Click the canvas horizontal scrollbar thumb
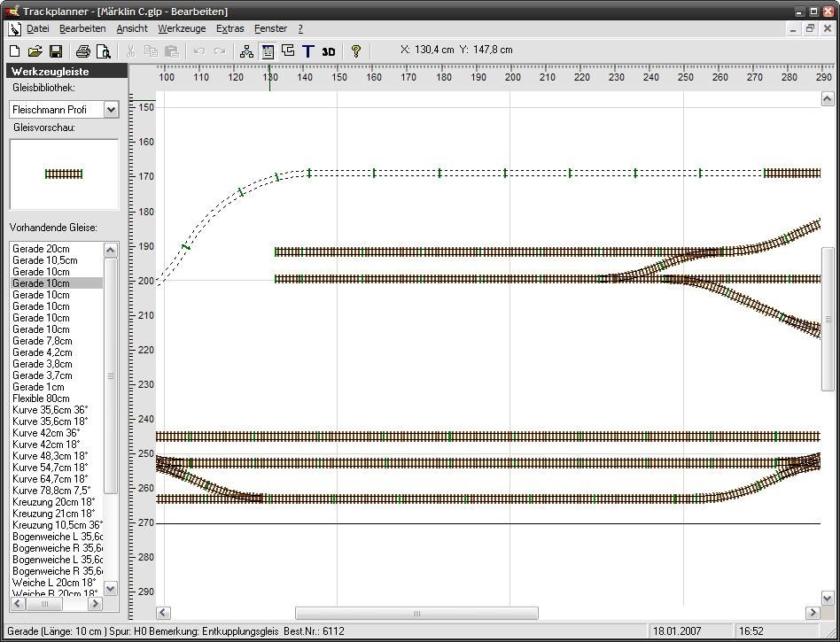Image resolution: width=840 pixels, height=642 pixels. tap(416, 613)
